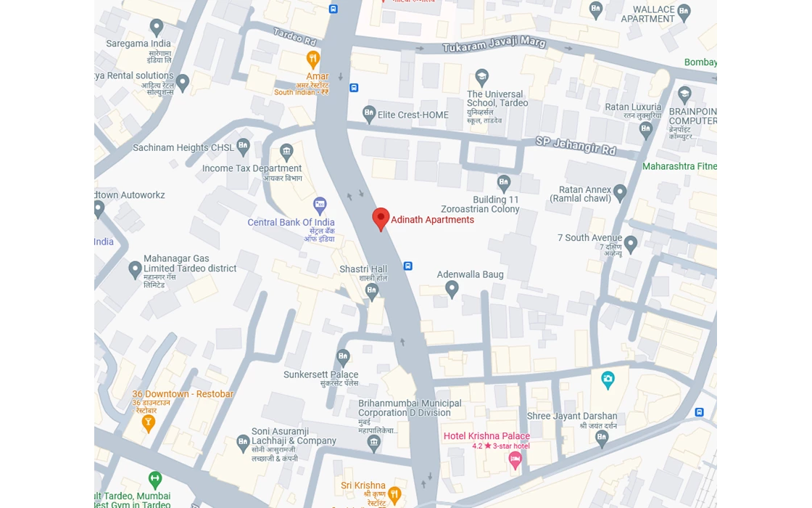Select the teal camera photo spot marker
Image resolution: width=812 pixels, height=508 pixels.
[x=608, y=380]
